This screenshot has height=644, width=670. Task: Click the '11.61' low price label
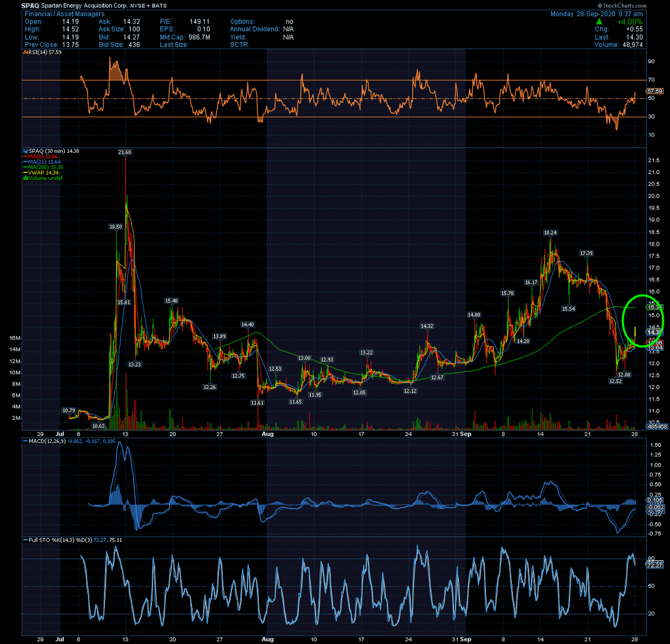point(257,402)
